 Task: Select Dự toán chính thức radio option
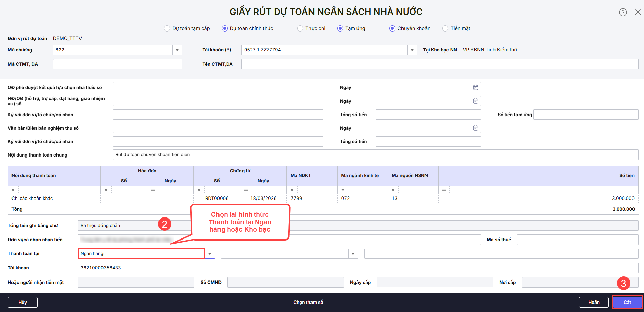(x=225, y=28)
